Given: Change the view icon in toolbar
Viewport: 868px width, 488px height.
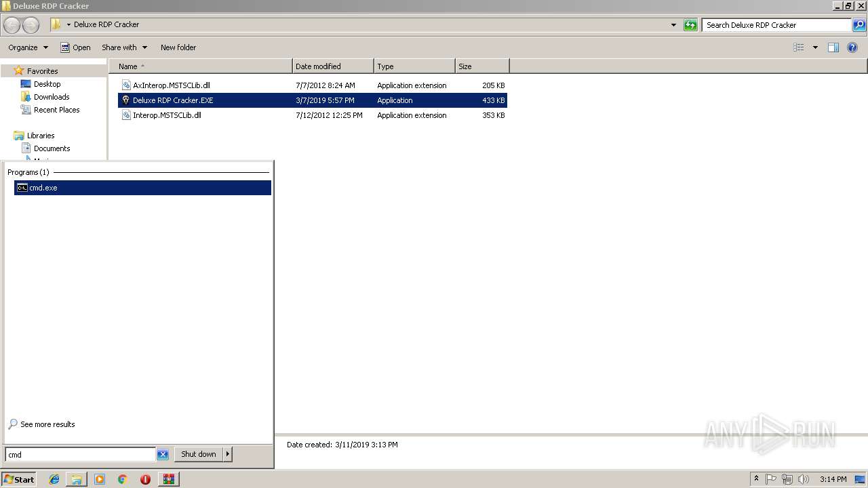Looking at the screenshot, I should [799, 47].
